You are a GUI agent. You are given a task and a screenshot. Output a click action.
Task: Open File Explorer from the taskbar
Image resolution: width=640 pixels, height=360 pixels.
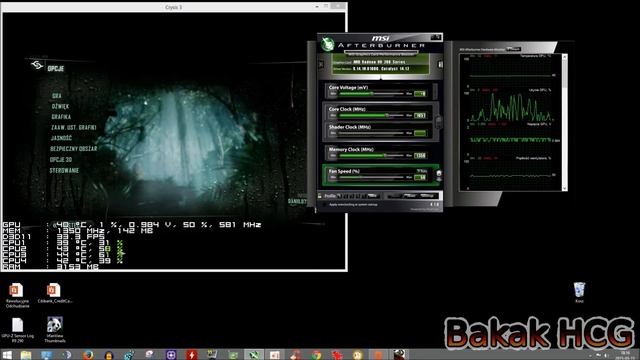point(26,355)
